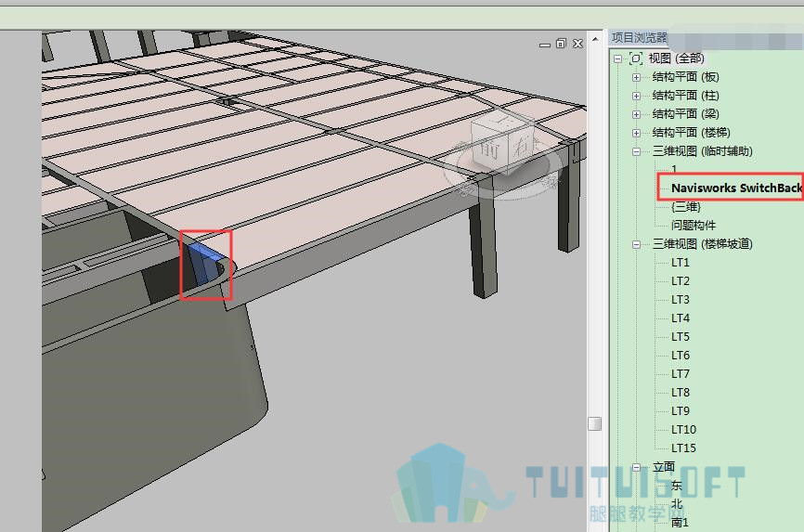This screenshot has height=532, width=804.
Task: Open the LT6 view
Action: pos(681,355)
